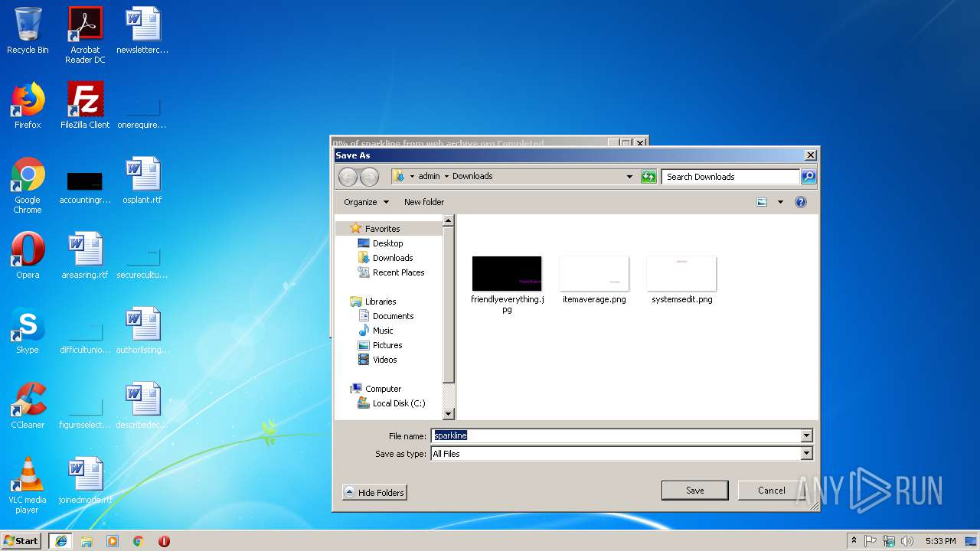The image size is (980, 551).
Task: Click the clock showing 5:33 PM
Action: pos(940,541)
